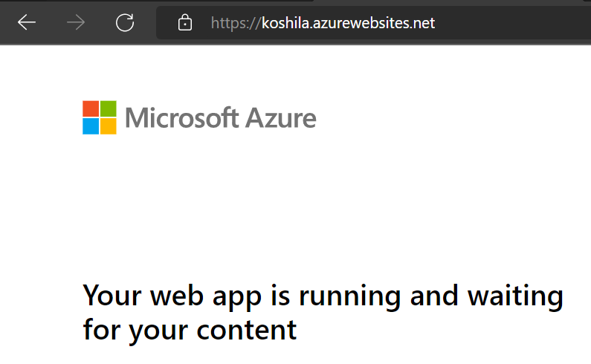Click the "azurewebsites.net" part of the URL

(x=374, y=23)
